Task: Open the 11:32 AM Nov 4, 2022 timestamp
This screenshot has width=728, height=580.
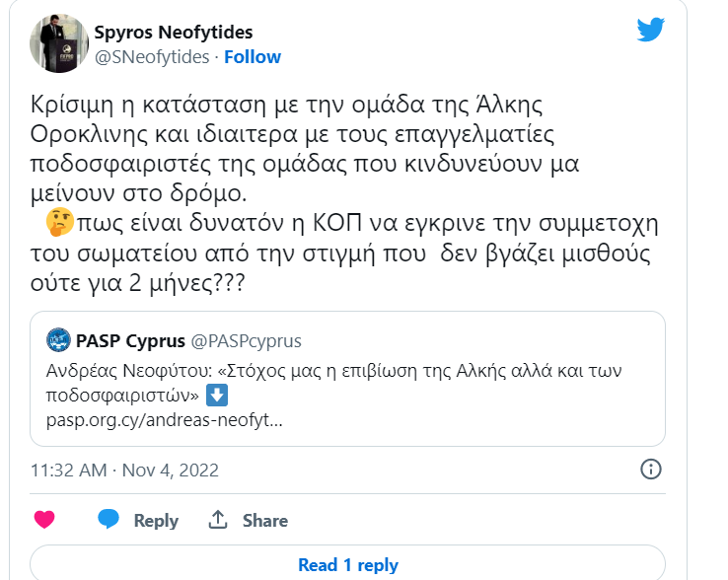Action: tap(124, 470)
